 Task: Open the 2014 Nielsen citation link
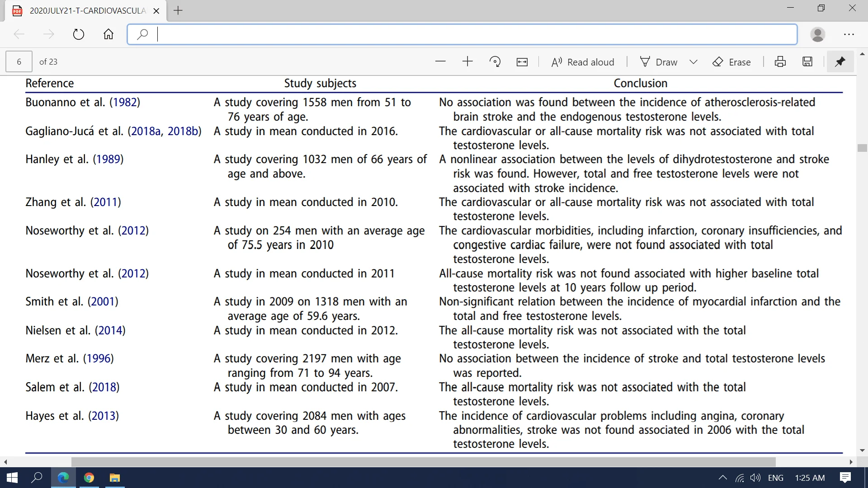(110, 331)
